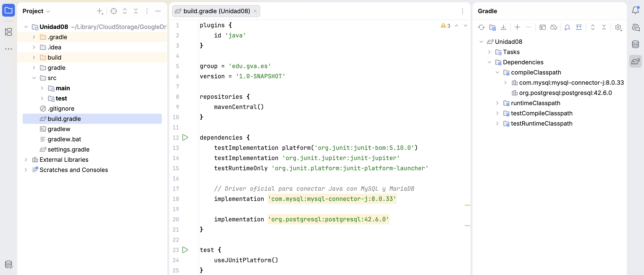Collapse Unidad08 project root
Image resolution: width=644 pixels, height=275 pixels.
point(26,27)
